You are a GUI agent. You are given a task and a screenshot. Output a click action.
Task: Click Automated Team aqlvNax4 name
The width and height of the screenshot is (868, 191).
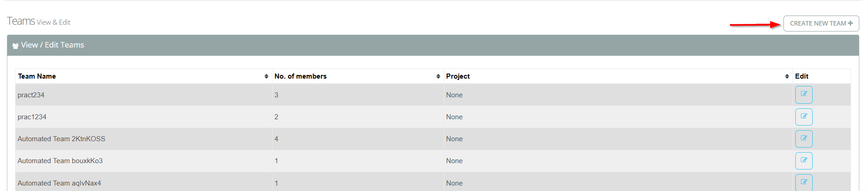click(x=59, y=183)
